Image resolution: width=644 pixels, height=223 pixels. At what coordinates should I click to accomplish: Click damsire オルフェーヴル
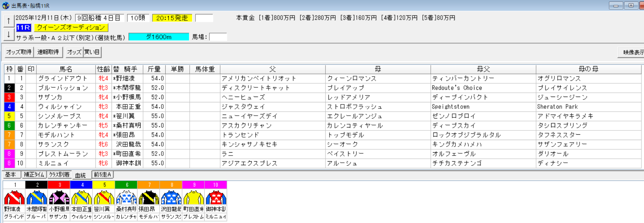point(454,154)
